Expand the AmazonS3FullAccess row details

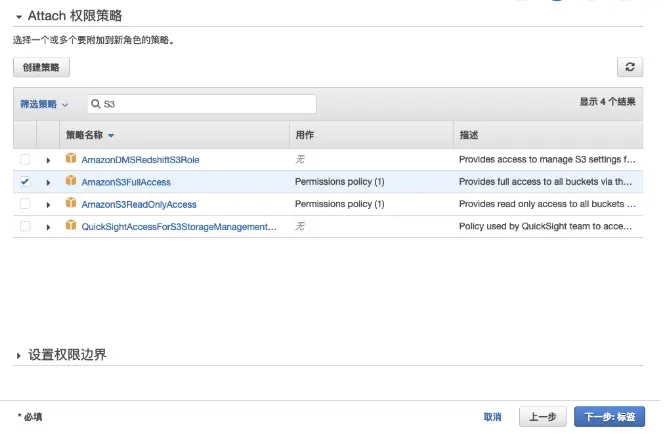click(x=48, y=182)
